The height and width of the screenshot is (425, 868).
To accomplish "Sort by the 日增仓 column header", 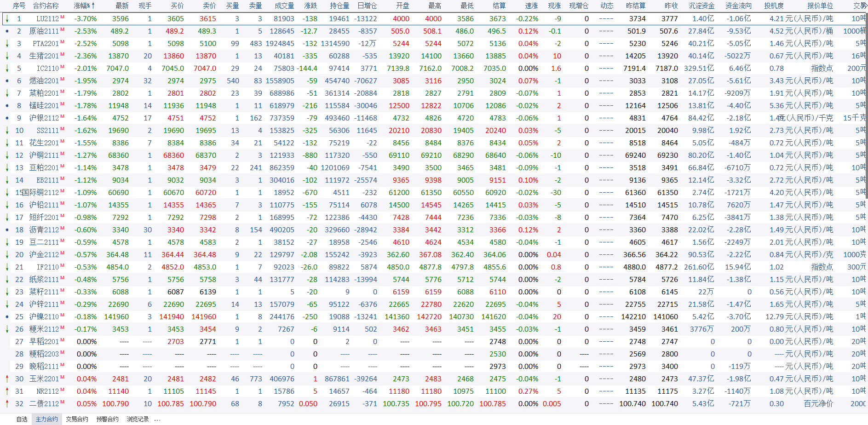I will pos(367,6).
